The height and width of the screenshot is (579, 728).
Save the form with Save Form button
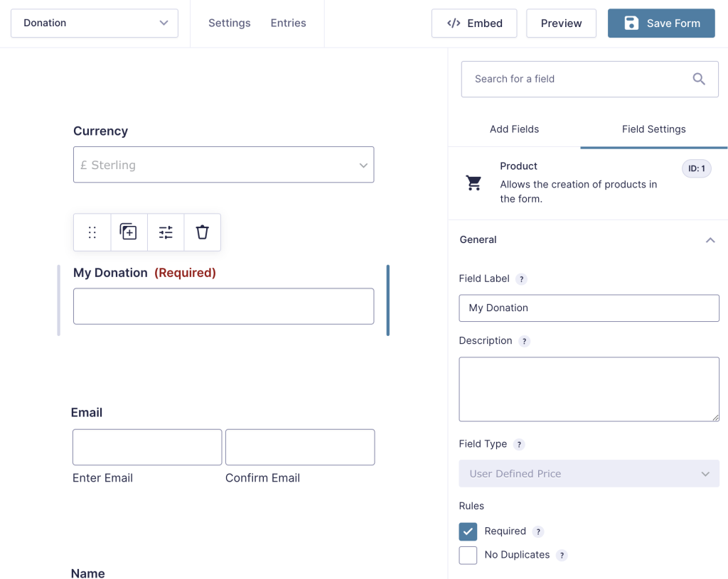point(661,23)
